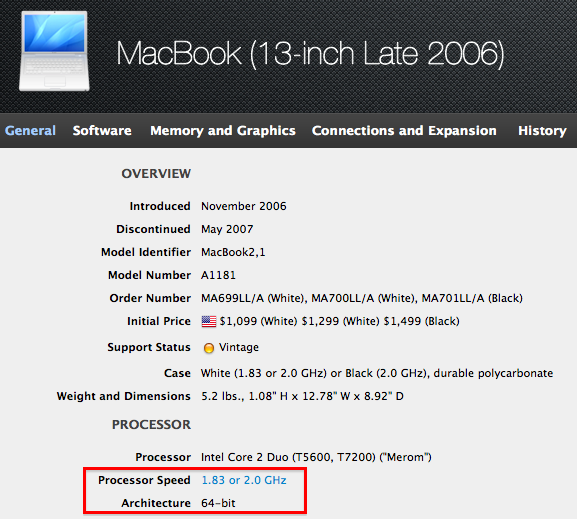Click the orange Vintage status indicator dot

click(x=209, y=348)
